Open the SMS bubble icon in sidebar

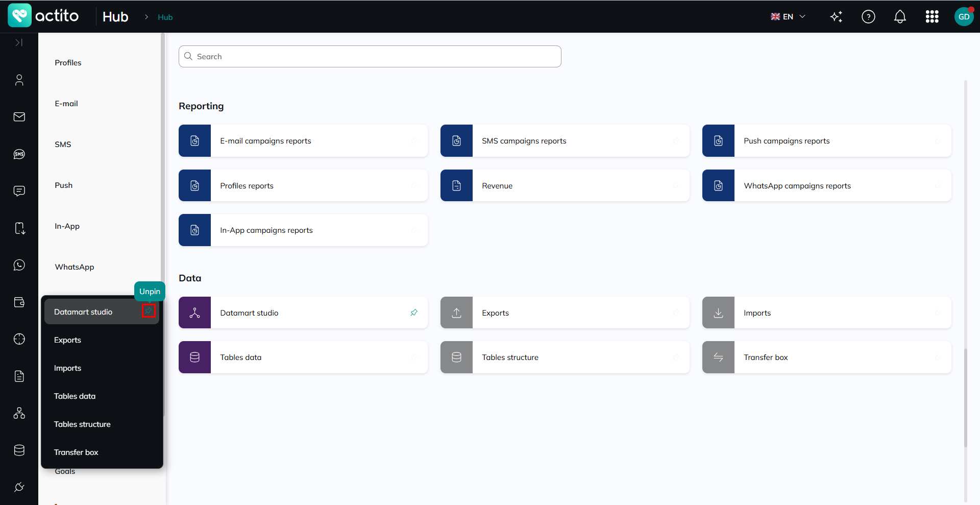coord(19,154)
